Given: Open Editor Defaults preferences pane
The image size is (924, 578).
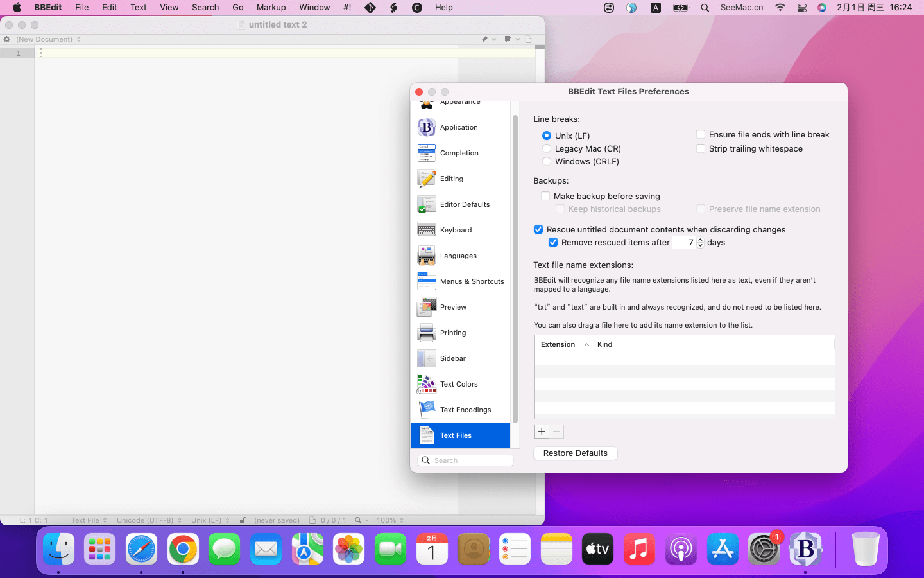Looking at the screenshot, I should 460,204.
